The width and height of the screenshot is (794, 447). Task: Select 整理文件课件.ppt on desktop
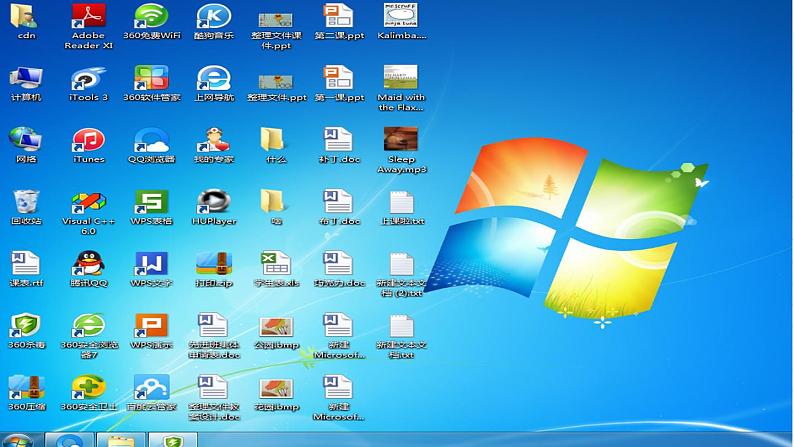276,30
